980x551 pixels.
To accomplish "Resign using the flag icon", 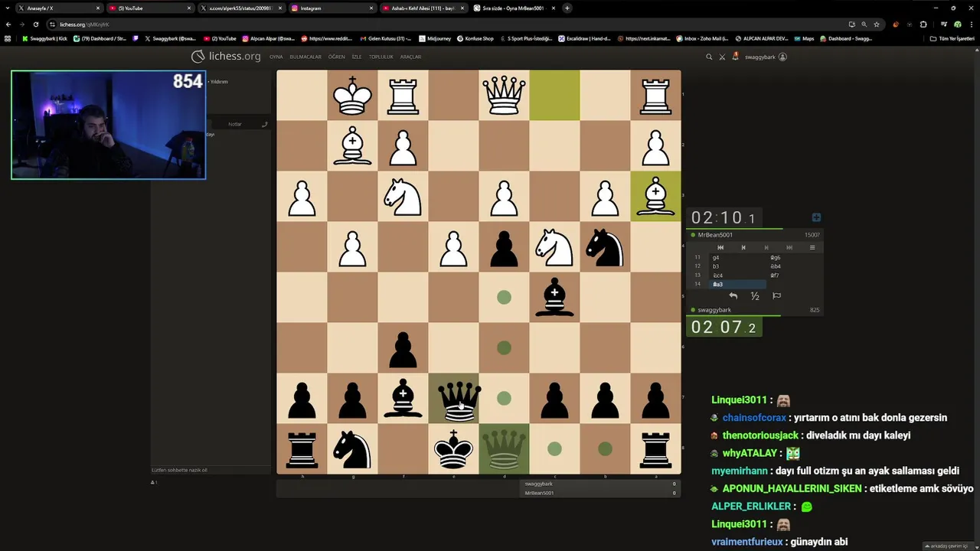I will [776, 296].
